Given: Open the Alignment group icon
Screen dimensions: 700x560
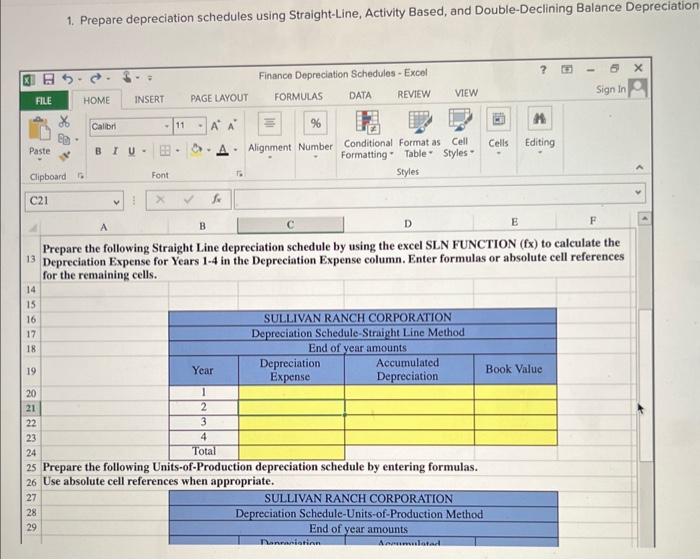Looking at the screenshot, I should pyautogui.click(x=270, y=123).
